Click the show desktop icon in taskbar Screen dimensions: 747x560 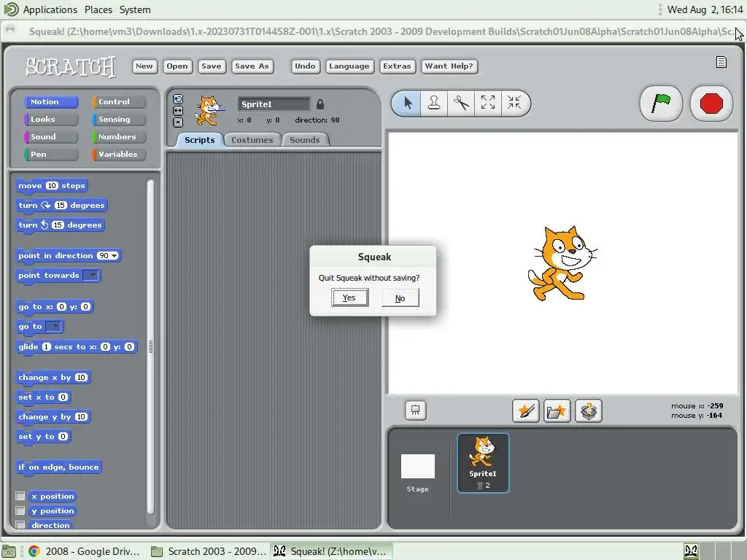(x=9, y=551)
